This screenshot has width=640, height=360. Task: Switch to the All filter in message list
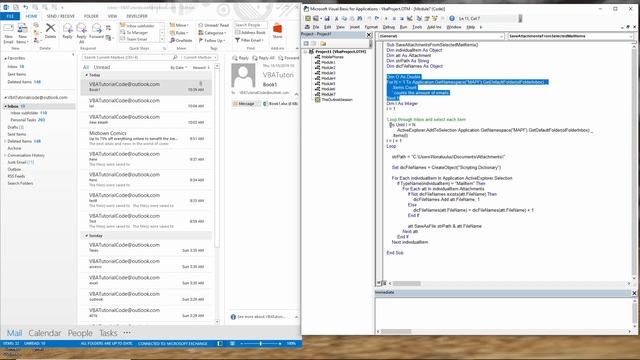click(x=86, y=67)
